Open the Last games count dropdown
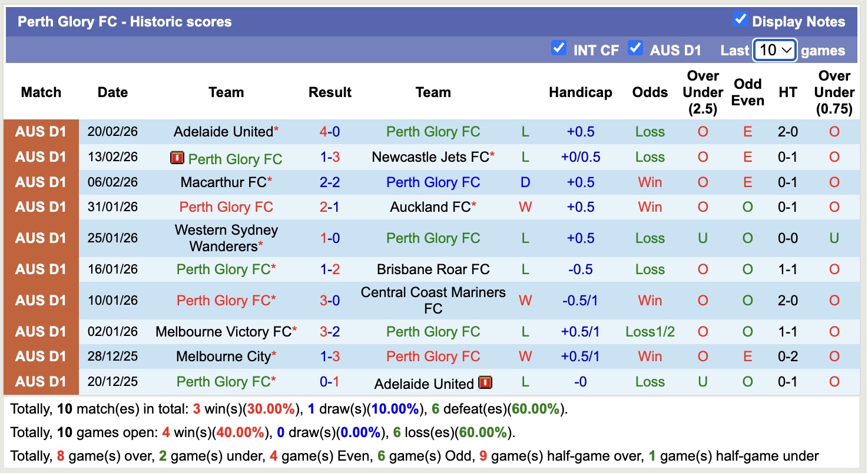Viewport: 868px width, 473px height. [x=774, y=51]
